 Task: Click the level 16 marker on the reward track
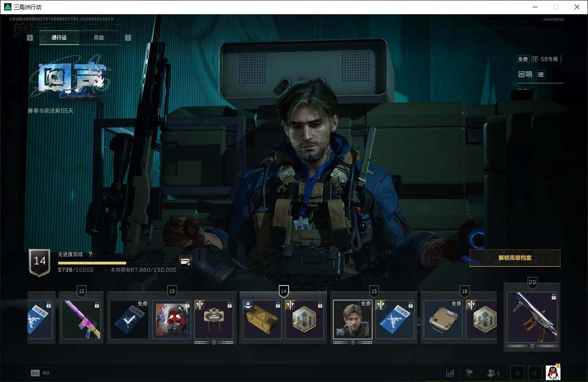click(x=464, y=291)
